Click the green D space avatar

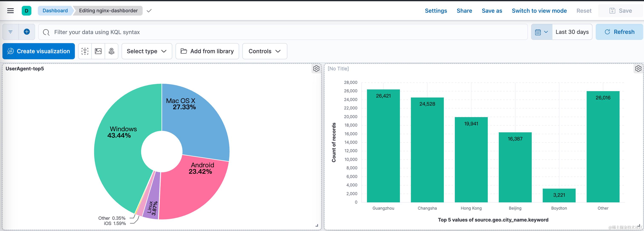[26, 11]
